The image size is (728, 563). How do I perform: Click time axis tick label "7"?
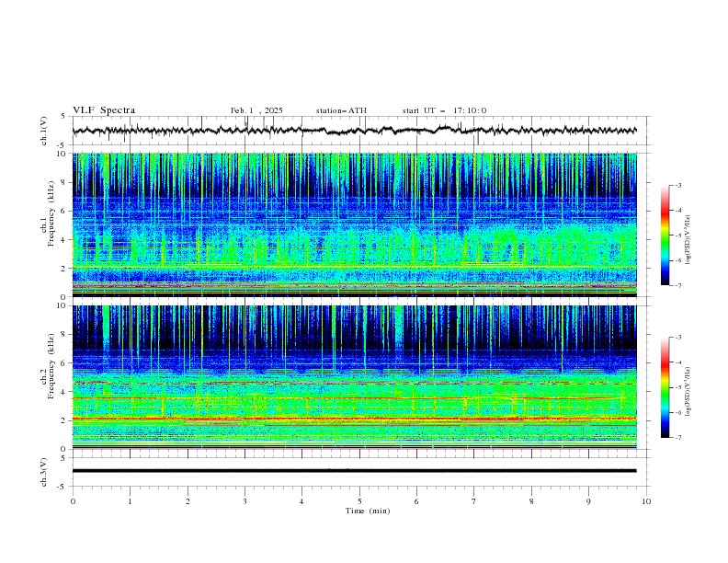tap(474, 501)
